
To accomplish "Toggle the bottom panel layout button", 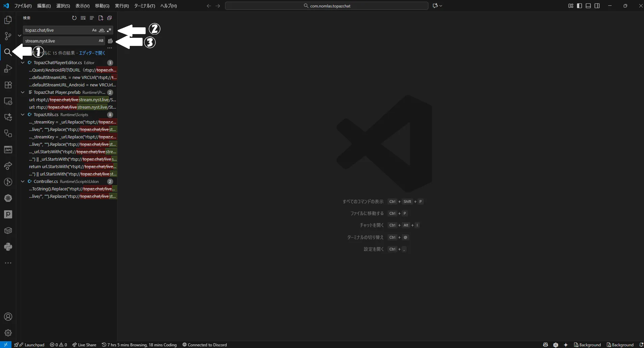I will point(588,6).
